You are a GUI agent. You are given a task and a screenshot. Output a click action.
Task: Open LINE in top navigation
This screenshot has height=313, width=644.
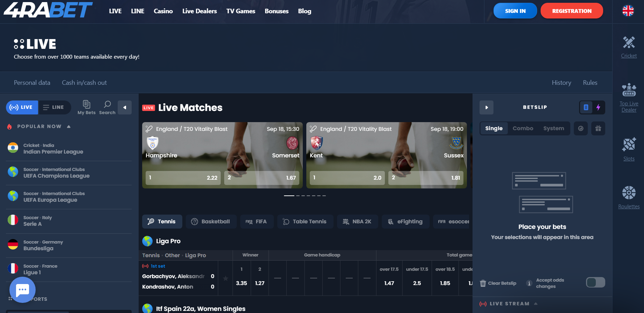click(138, 11)
